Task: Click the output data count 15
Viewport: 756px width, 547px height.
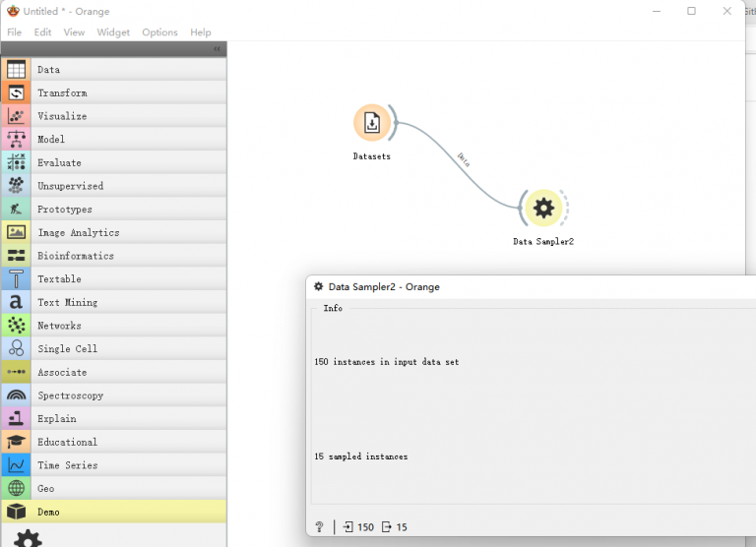Action: click(x=396, y=527)
